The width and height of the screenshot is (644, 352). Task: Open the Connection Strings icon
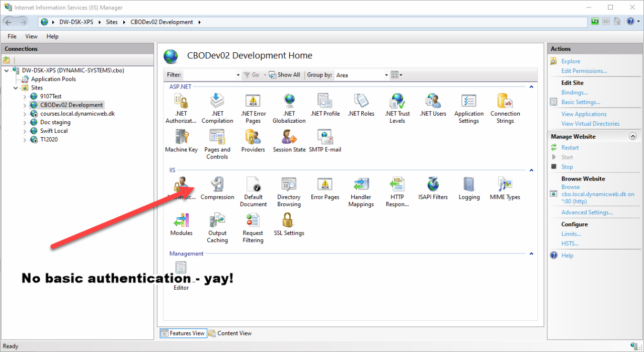[x=505, y=108]
